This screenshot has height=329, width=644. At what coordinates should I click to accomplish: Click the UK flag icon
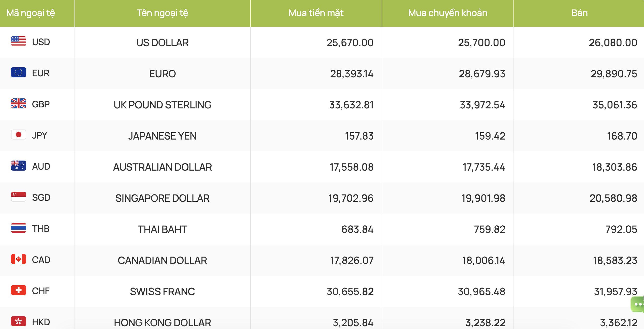click(x=18, y=103)
